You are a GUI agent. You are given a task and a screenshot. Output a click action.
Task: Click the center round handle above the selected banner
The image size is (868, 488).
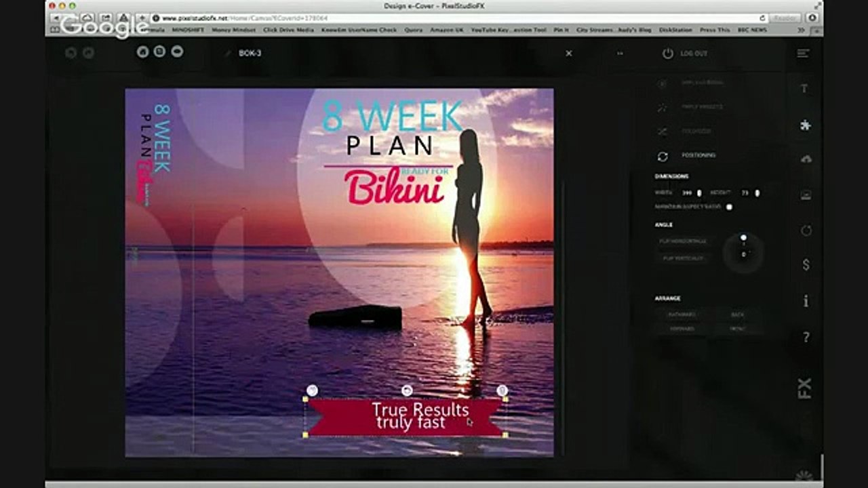(x=407, y=390)
